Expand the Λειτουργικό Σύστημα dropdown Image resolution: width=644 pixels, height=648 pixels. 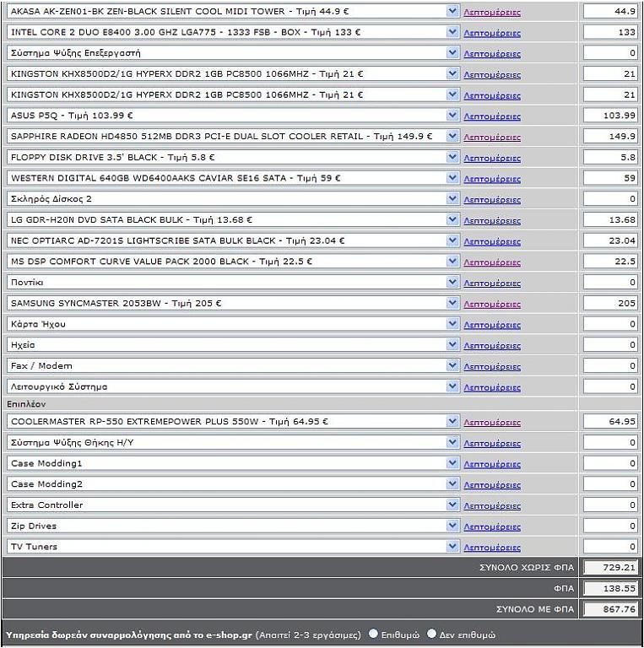[x=233, y=386]
